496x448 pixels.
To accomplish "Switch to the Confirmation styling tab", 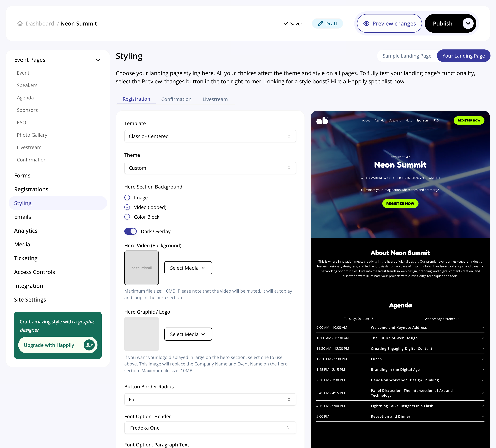I will [176, 99].
